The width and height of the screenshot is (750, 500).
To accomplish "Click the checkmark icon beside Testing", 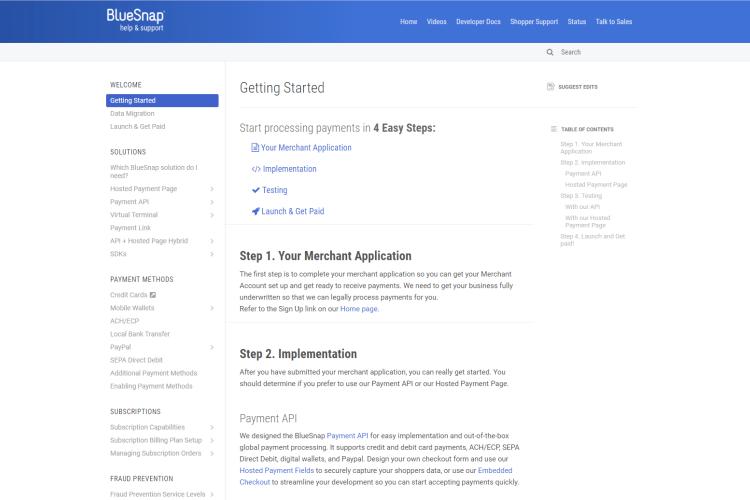I will point(255,190).
